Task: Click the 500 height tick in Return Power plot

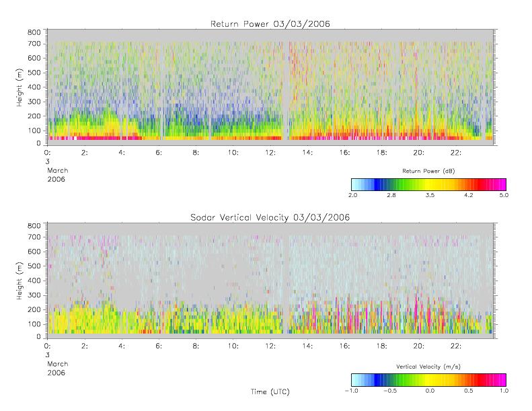Action: (34, 73)
